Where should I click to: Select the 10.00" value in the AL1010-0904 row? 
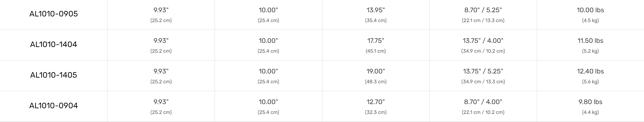click(x=268, y=102)
